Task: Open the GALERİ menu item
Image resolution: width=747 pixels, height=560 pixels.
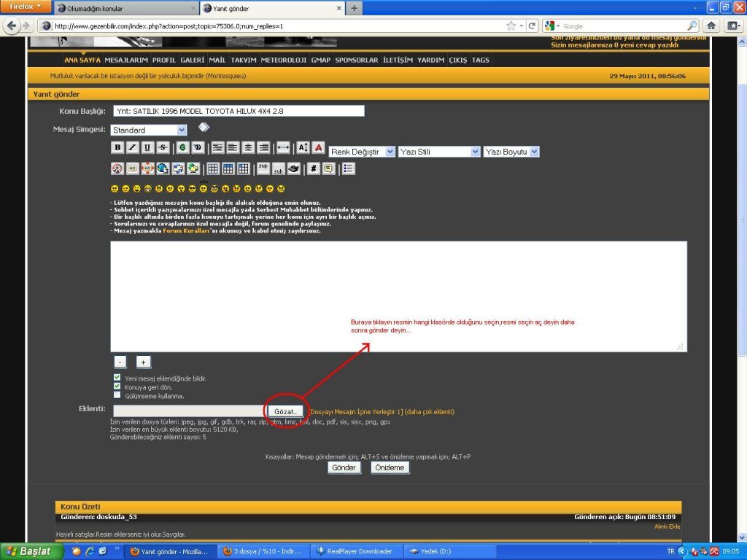Action: [x=192, y=60]
